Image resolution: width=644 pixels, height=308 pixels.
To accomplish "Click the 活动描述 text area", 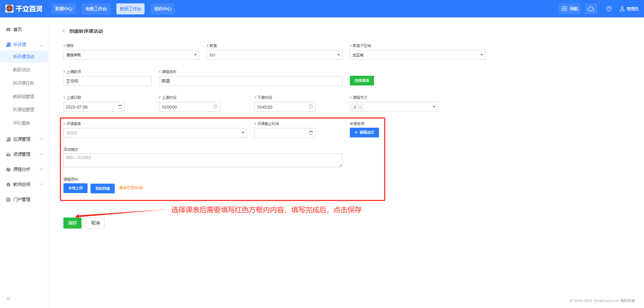I will click(x=203, y=161).
